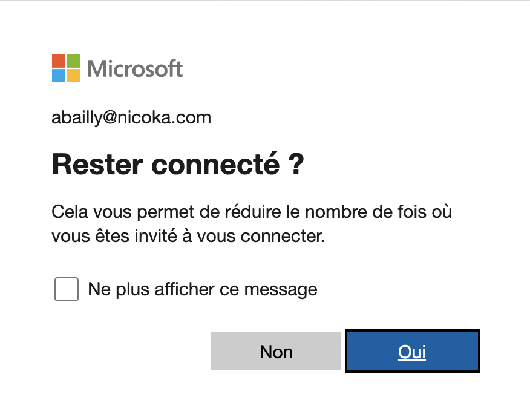This screenshot has width=530, height=420.
Task: Click the text 'vous êtes invité à vous connecter'
Action: (186, 236)
